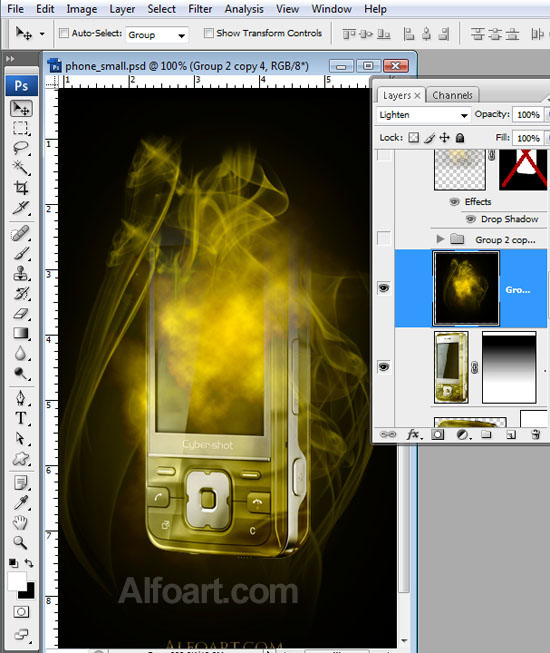
Task: Select the Pen tool
Action: click(x=21, y=398)
